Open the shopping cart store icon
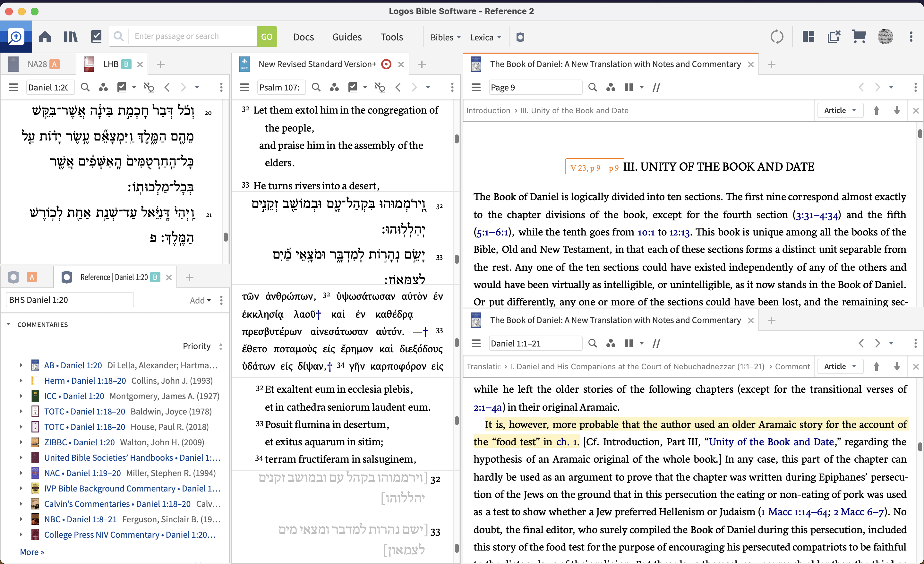Screen dimensions: 924x564 [x=859, y=37]
